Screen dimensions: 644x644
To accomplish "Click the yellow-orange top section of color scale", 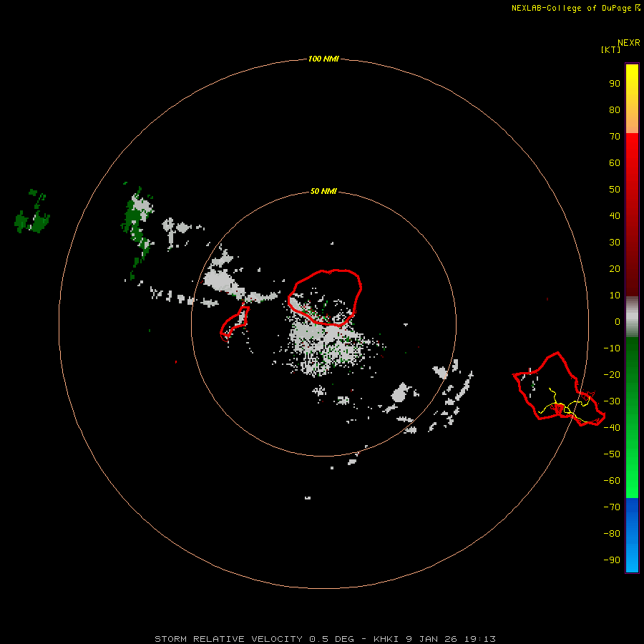I will (632, 99).
